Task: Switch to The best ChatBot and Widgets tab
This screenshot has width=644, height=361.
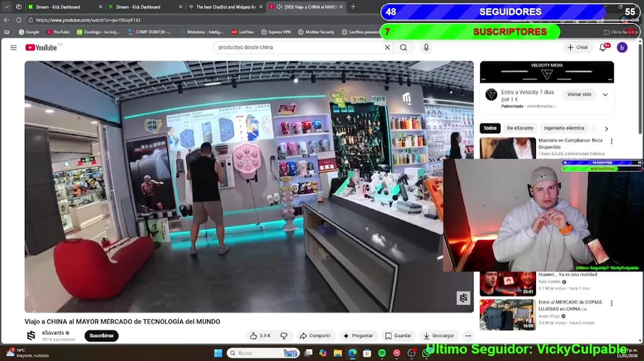Action: click(225, 7)
